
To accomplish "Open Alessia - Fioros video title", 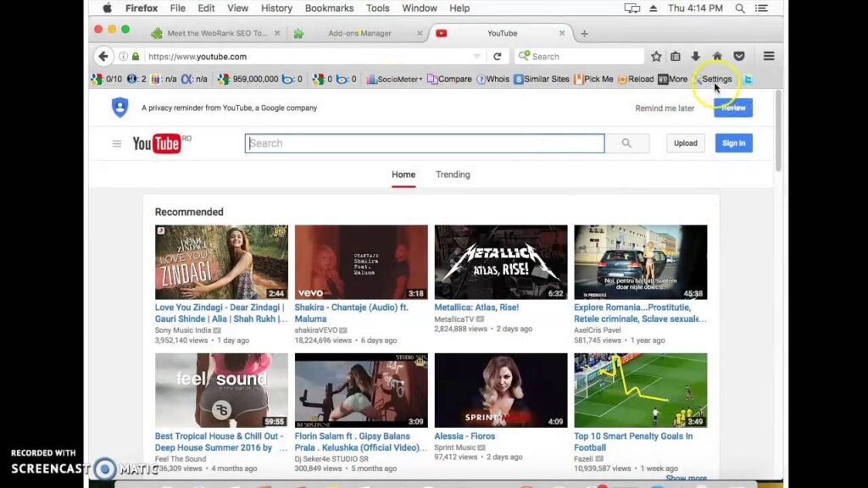I will (465, 436).
